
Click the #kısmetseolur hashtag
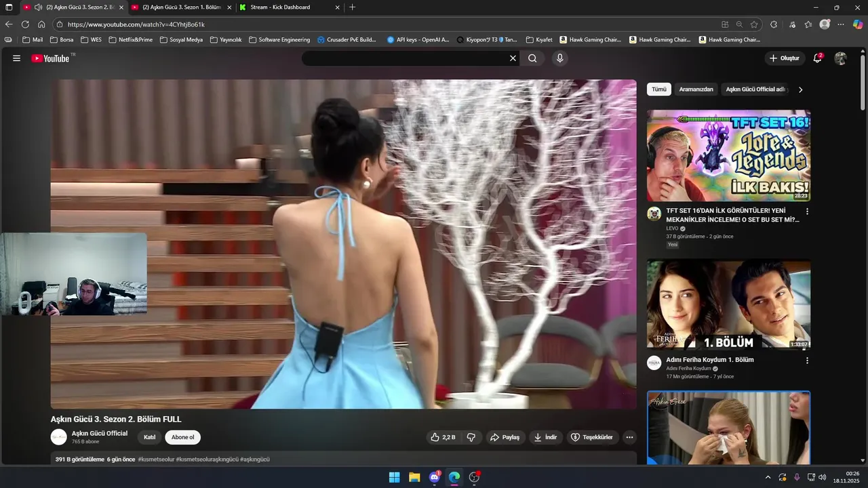(156, 460)
